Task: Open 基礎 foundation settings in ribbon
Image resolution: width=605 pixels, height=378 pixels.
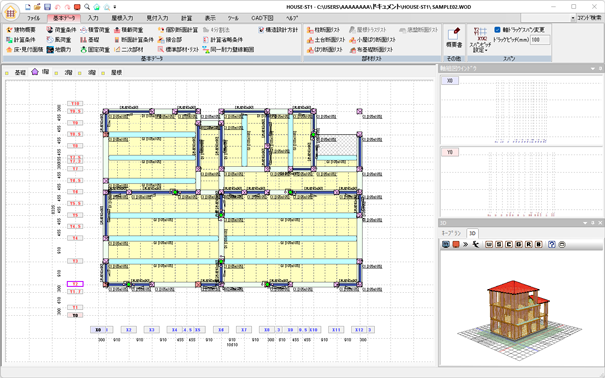Action: [90, 40]
